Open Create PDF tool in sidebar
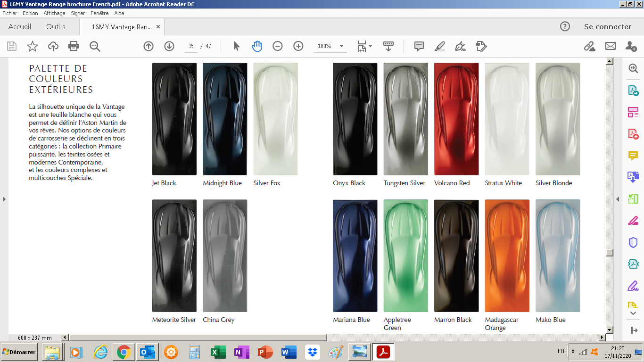Viewport: 644px width, 362px height. (x=633, y=134)
